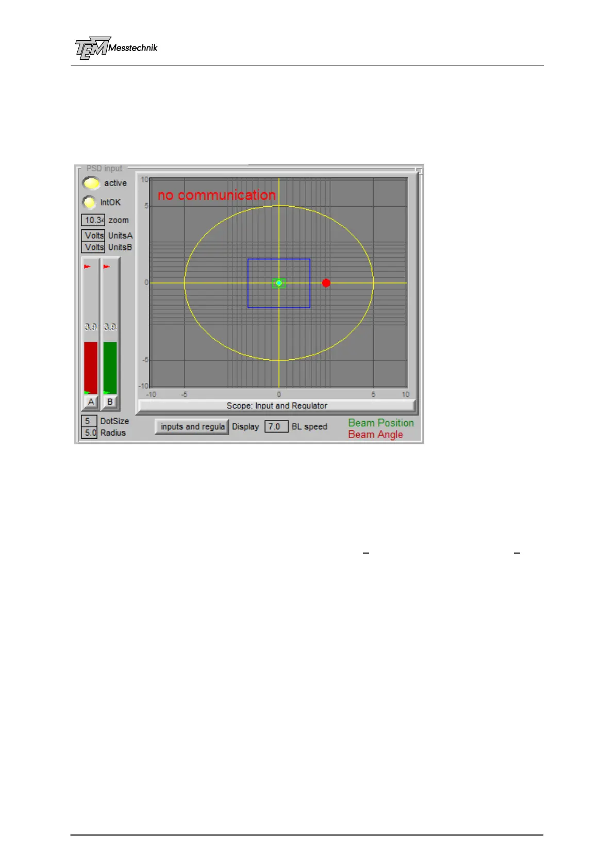Open the UnitsA Volts selector
Screen dimensions: 614x868
93,236
